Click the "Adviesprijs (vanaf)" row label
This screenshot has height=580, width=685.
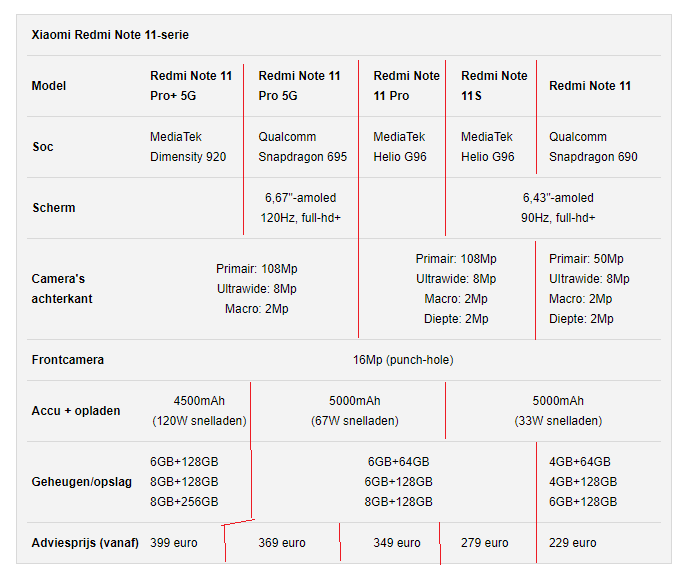point(85,543)
